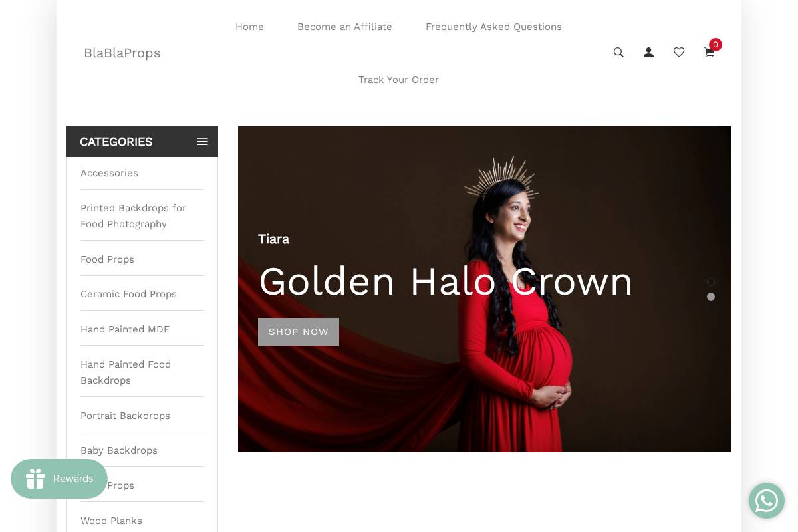Click the Golden Halo Crown banner image
Screen dimensions: 798x532
tap(485, 289)
